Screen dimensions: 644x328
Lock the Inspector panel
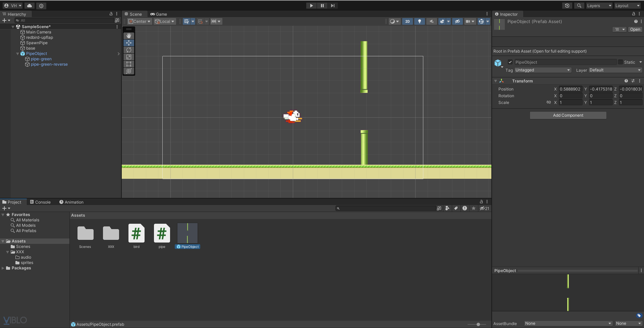(x=633, y=14)
